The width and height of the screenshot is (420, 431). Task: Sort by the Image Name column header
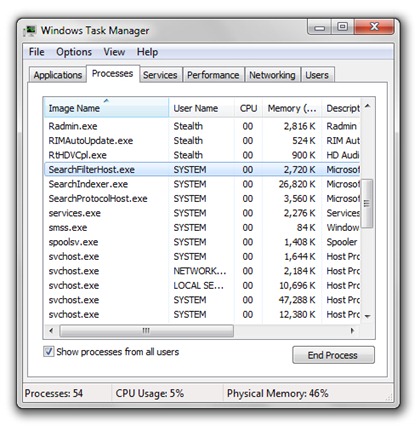pyautogui.click(x=106, y=108)
